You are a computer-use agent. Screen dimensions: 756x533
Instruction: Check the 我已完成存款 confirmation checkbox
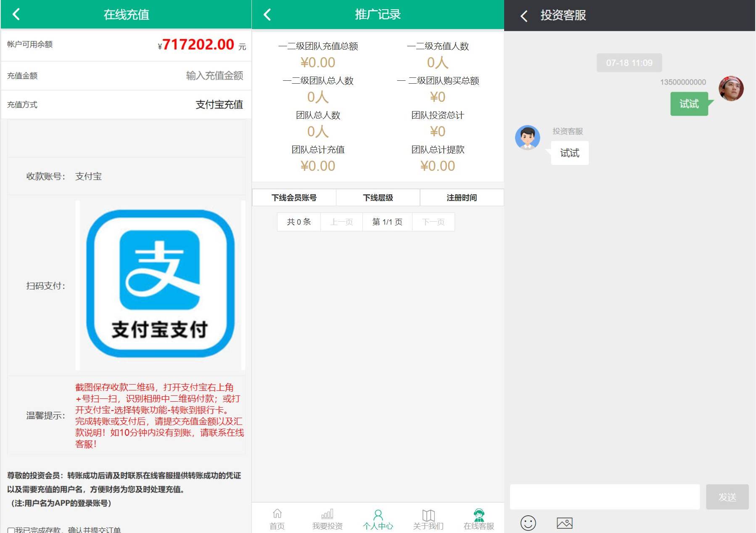(x=11, y=530)
